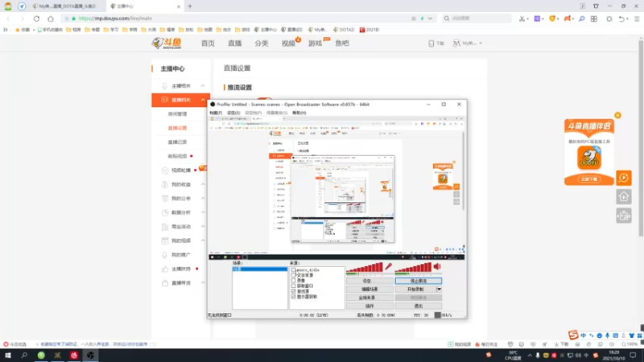
Task: Open the four-squares apps grid icon
Action: click(594, 19)
